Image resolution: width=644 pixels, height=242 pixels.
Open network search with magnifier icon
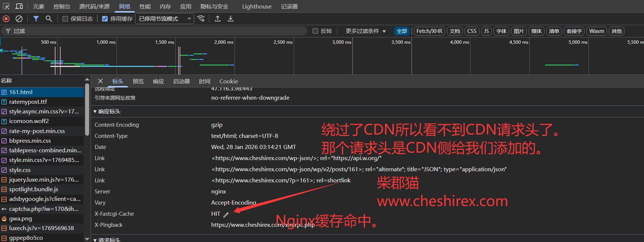pyautogui.click(x=48, y=19)
